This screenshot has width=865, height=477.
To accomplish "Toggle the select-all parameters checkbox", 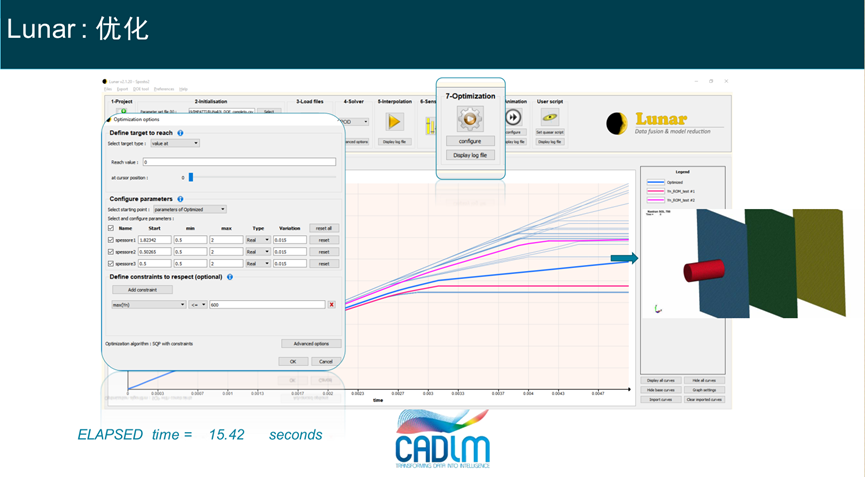I will [111, 228].
